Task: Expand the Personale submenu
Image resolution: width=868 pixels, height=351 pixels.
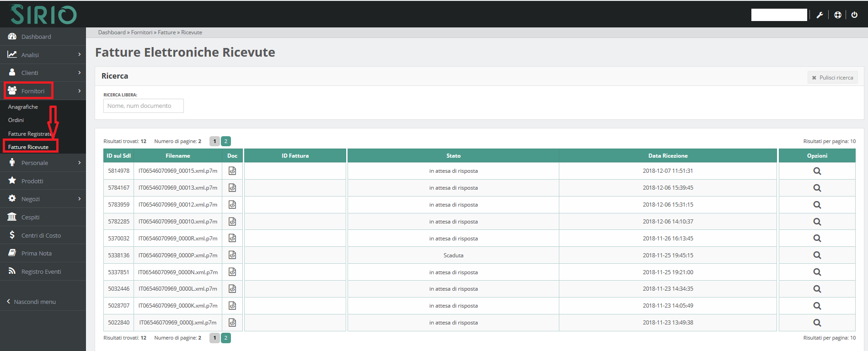Action: [x=43, y=163]
